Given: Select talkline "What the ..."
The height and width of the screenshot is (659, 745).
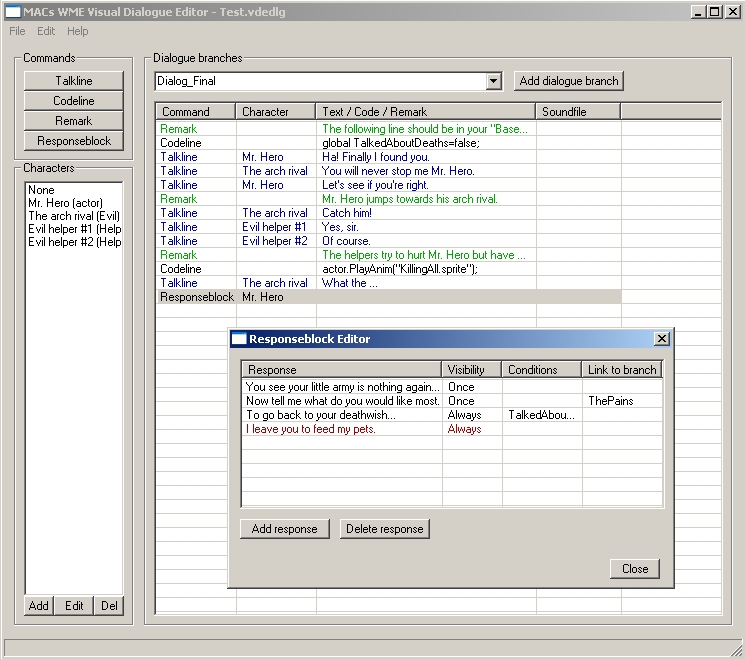Looking at the screenshot, I should [x=389, y=283].
